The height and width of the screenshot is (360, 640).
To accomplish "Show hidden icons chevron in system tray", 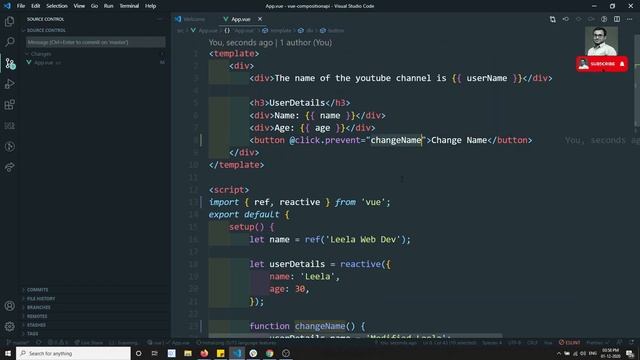I will [x=559, y=353].
